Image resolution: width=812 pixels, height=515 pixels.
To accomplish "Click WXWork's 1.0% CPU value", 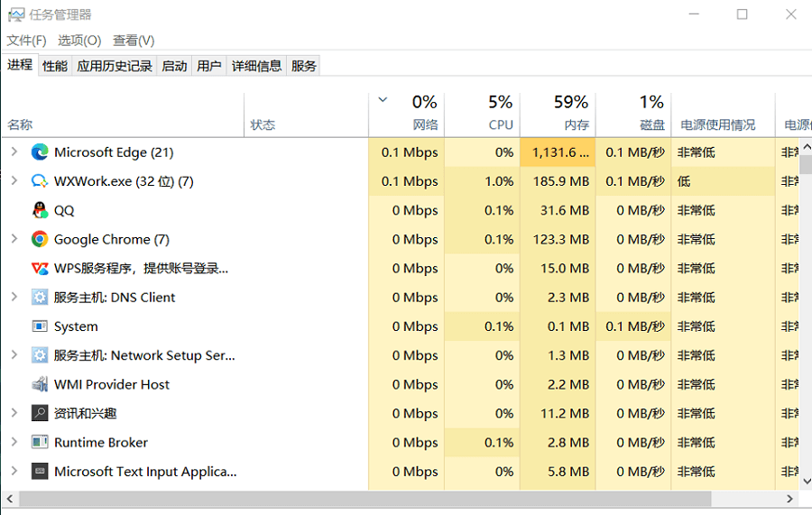I will (499, 181).
